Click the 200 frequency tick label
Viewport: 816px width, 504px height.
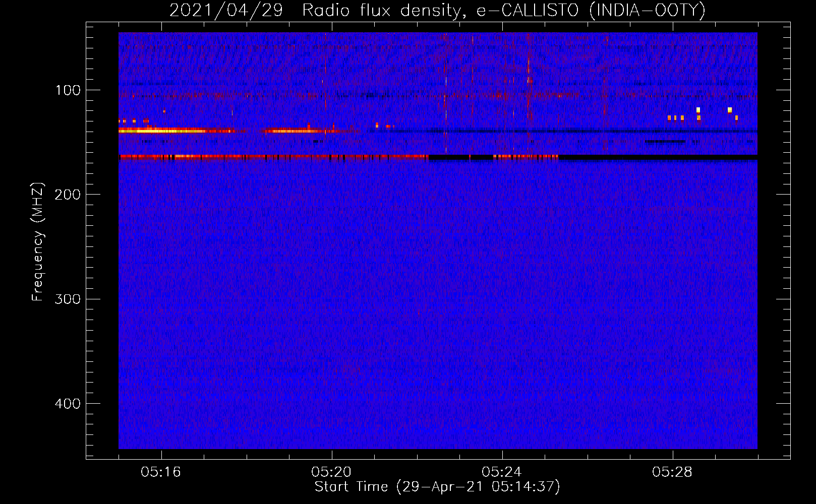click(x=67, y=195)
